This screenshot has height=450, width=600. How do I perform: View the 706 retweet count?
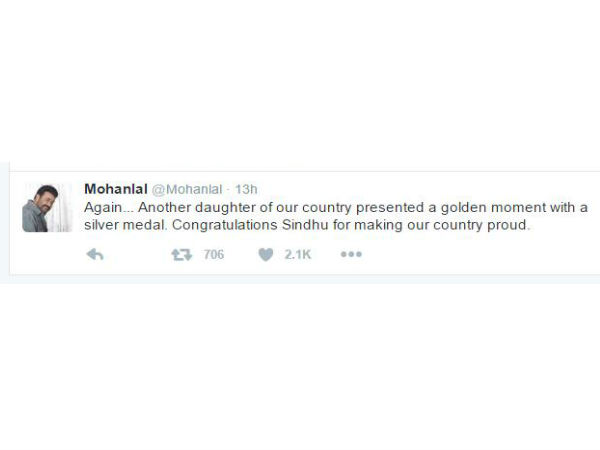pos(213,255)
